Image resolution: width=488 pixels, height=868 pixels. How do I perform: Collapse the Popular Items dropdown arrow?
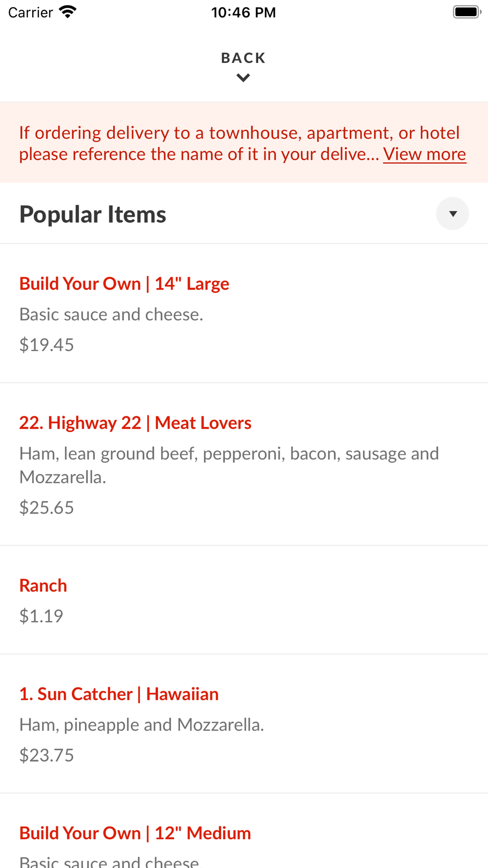(452, 214)
